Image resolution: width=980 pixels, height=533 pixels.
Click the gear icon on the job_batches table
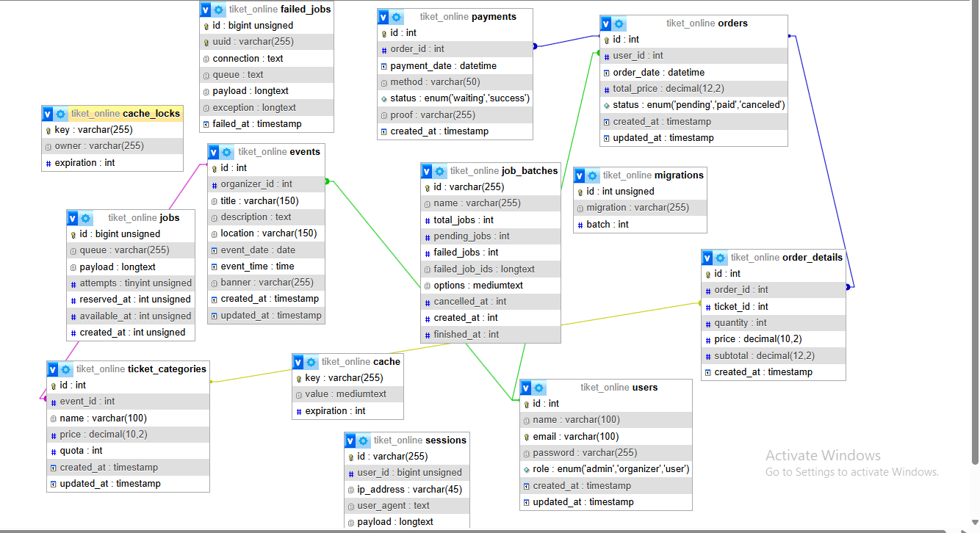pos(439,171)
